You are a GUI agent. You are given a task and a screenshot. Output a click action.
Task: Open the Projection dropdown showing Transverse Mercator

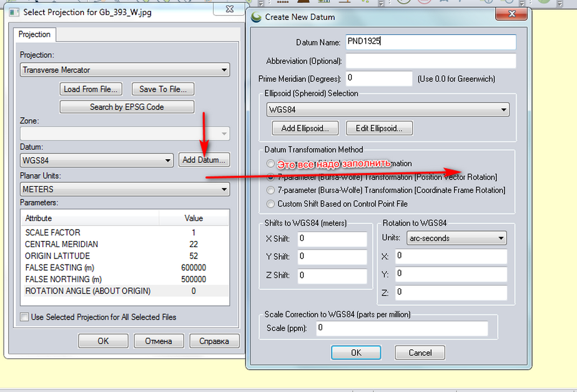[125, 70]
